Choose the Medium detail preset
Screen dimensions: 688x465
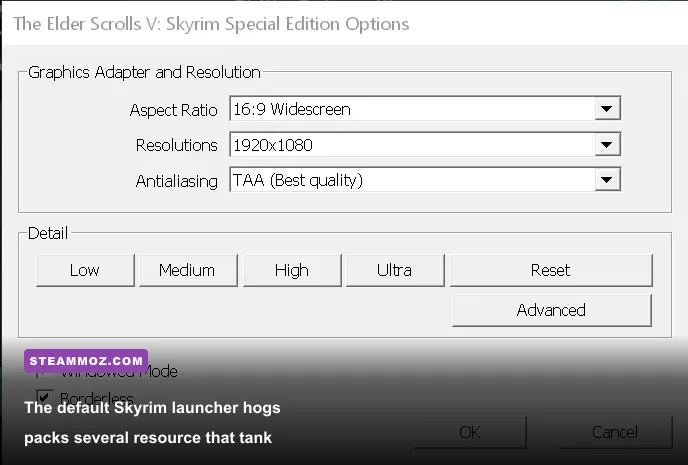point(188,270)
